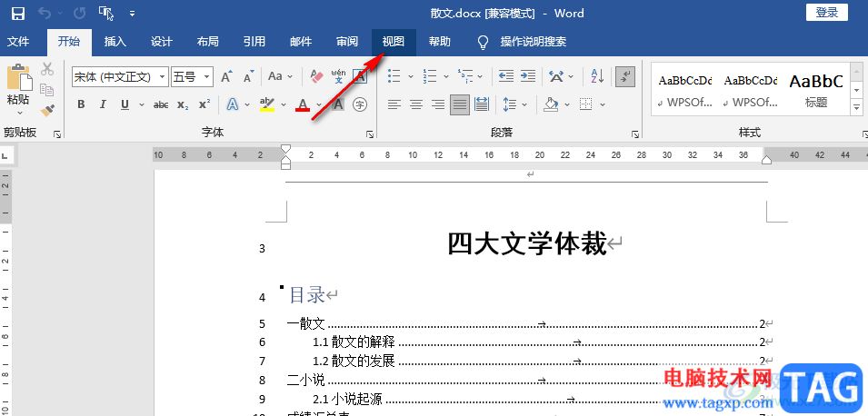The image size is (868, 416).
Task: Apply the red font color
Action: 303,104
